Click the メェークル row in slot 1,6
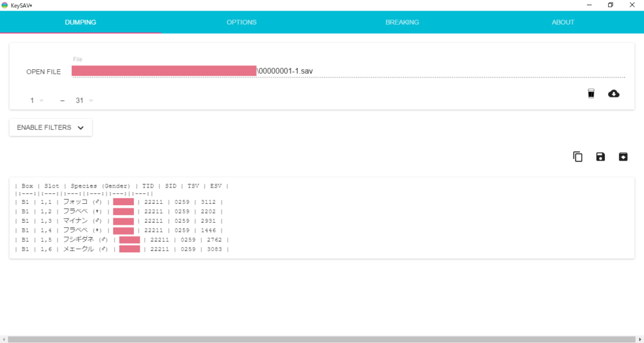 tap(79, 249)
